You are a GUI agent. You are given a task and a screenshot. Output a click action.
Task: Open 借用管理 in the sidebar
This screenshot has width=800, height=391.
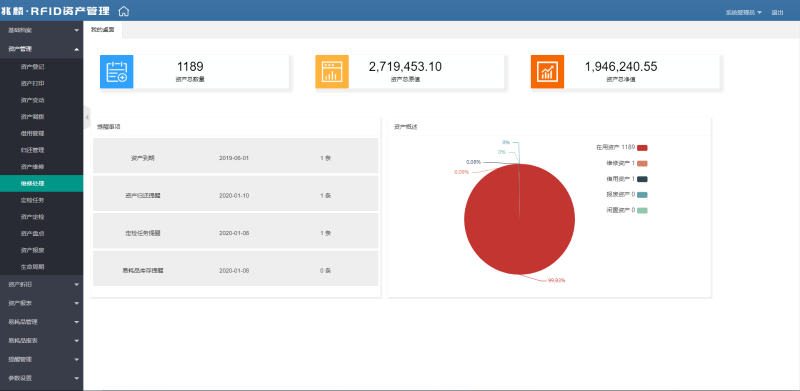click(41, 133)
